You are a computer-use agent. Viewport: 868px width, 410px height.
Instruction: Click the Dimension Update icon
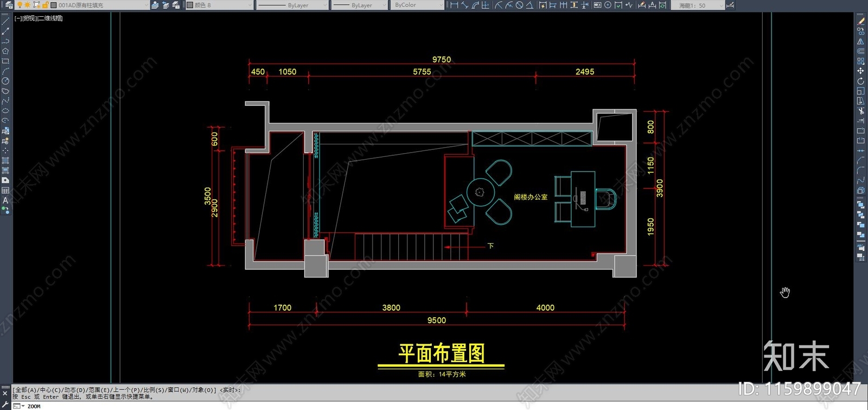(x=662, y=5)
